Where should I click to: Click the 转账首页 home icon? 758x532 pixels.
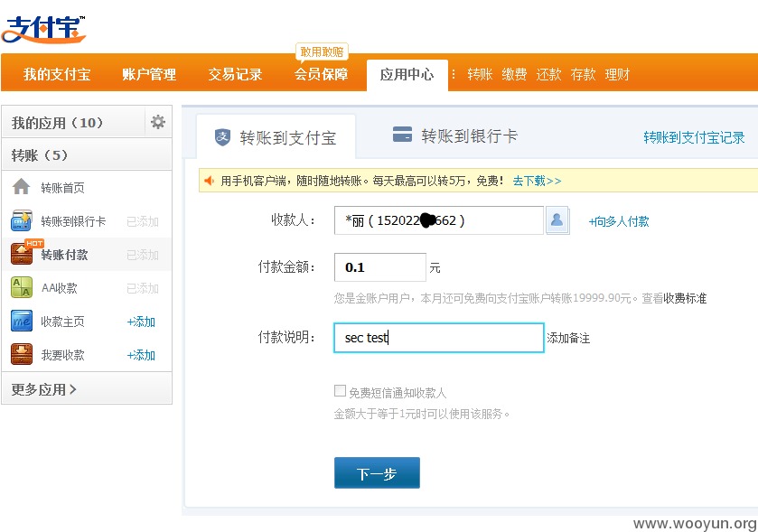pos(22,187)
